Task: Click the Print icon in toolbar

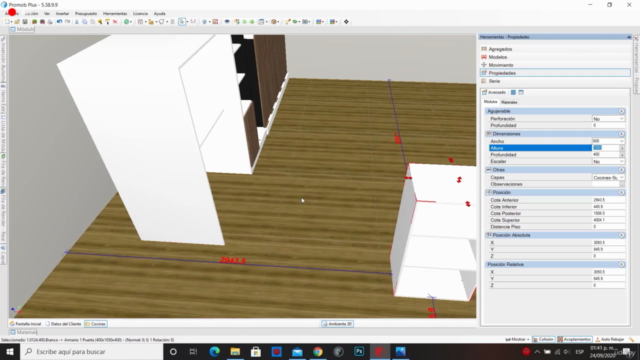Action: (x=50, y=22)
